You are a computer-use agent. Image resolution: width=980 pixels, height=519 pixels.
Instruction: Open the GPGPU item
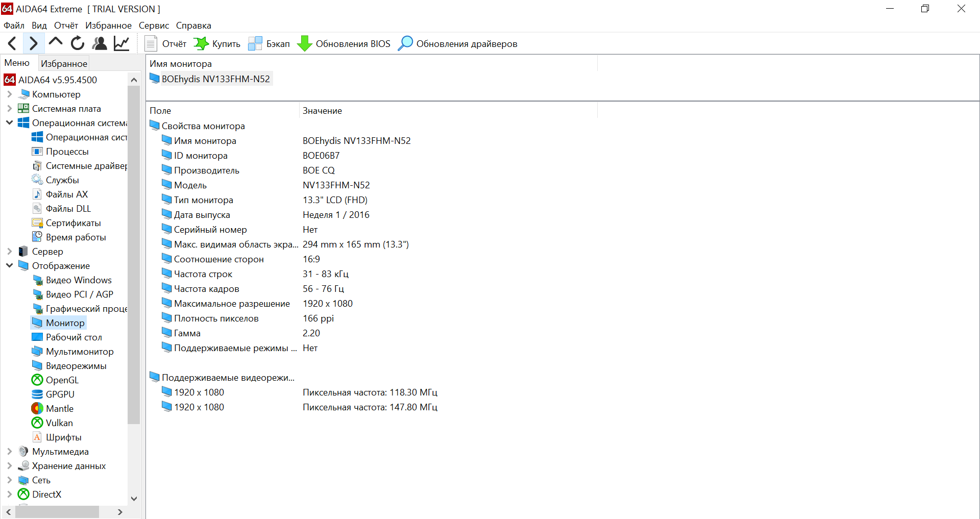pos(53,394)
